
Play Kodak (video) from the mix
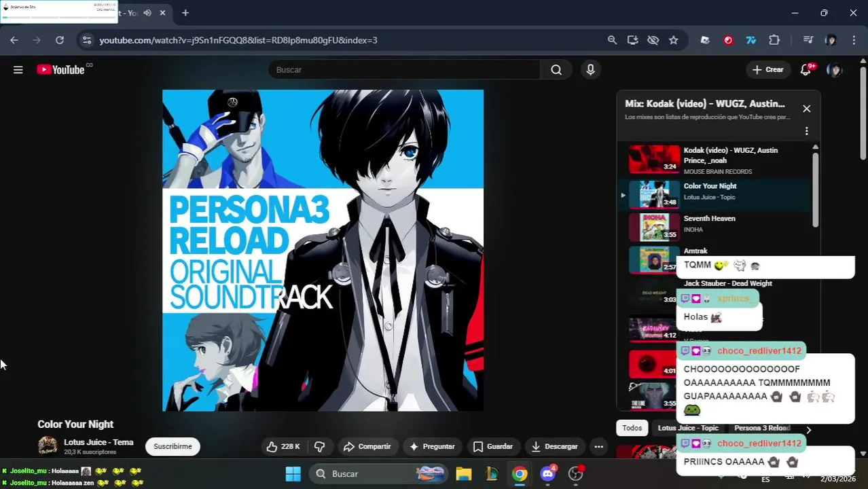point(715,160)
